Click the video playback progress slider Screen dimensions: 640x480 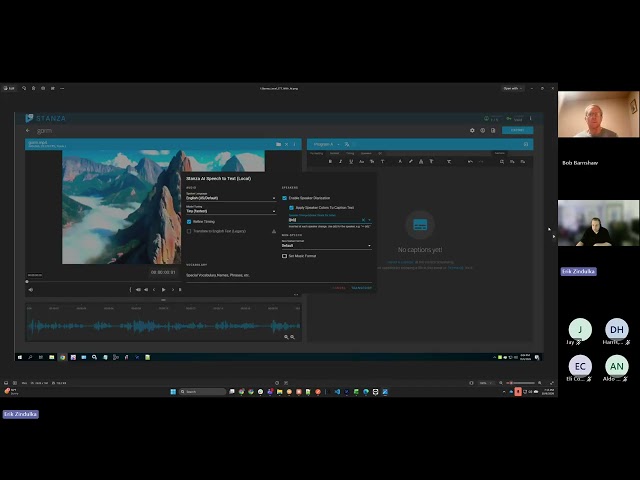[102, 281]
